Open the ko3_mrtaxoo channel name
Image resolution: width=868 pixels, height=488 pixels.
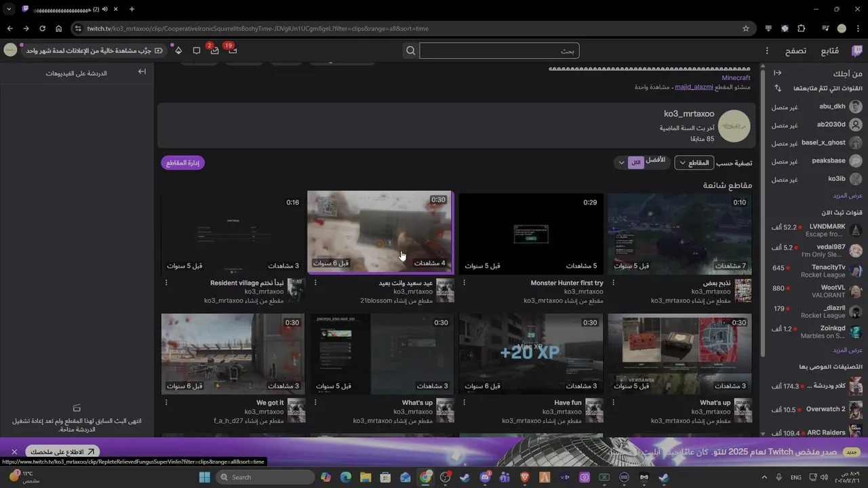tap(689, 114)
